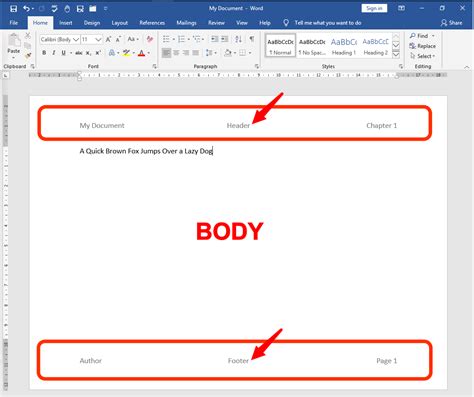Screen dimensions: 474x397
Task: Apply the Normal style
Action: pyautogui.click(x=281, y=46)
